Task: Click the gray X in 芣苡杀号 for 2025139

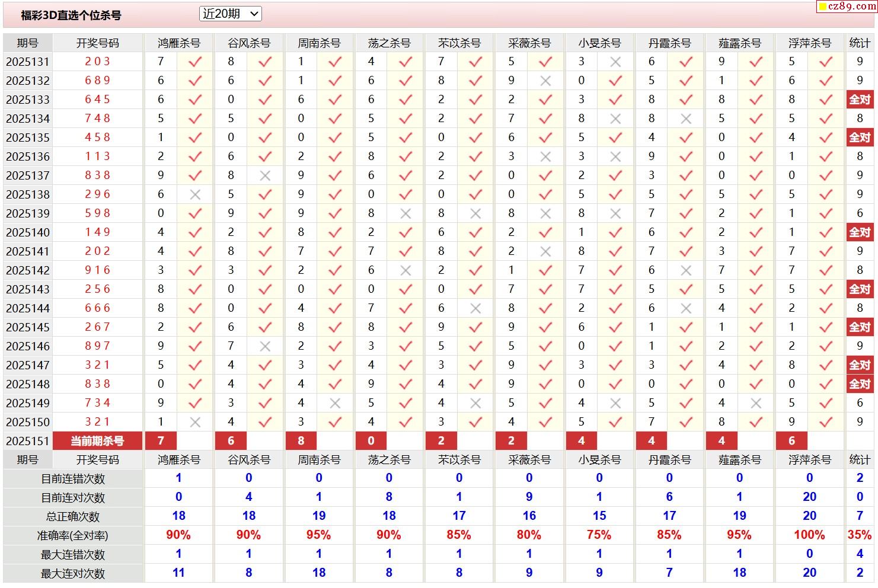Action: [x=475, y=213]
